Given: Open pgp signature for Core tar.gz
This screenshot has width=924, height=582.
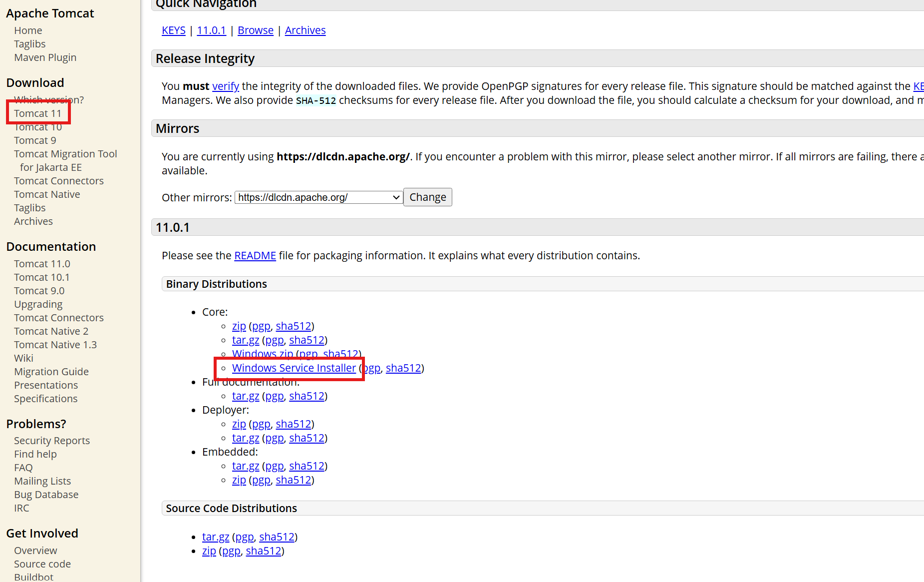Looking at the screenshot, I should [x=275, y=340].
